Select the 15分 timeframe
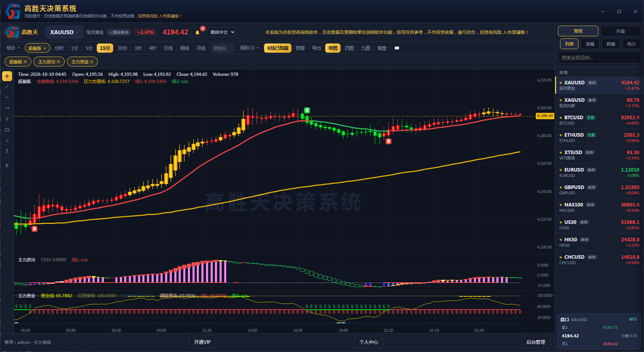The image size is (644, 352). click(105, 48)
